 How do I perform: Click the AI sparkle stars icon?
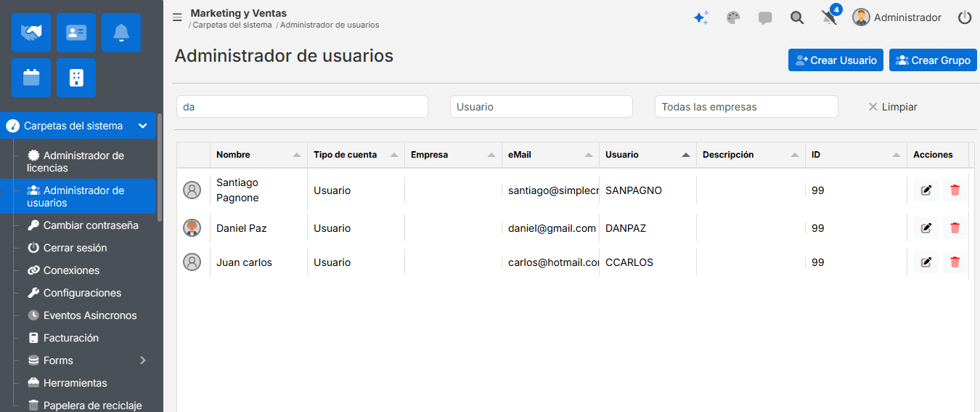click(701, 18)
